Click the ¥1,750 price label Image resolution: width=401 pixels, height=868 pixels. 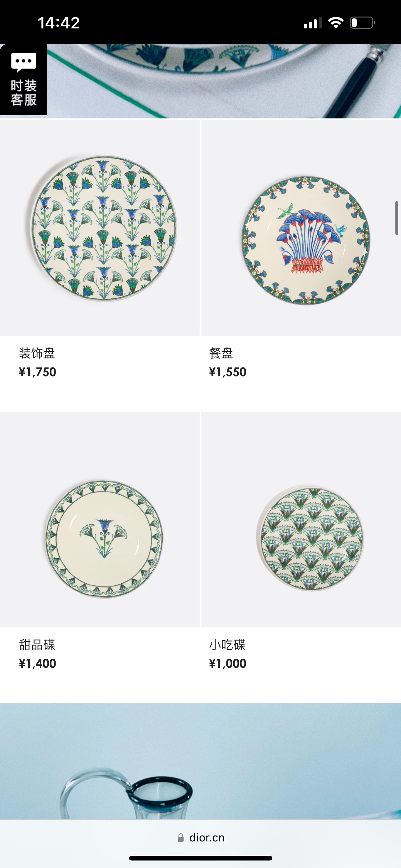[x=37, y=372]
